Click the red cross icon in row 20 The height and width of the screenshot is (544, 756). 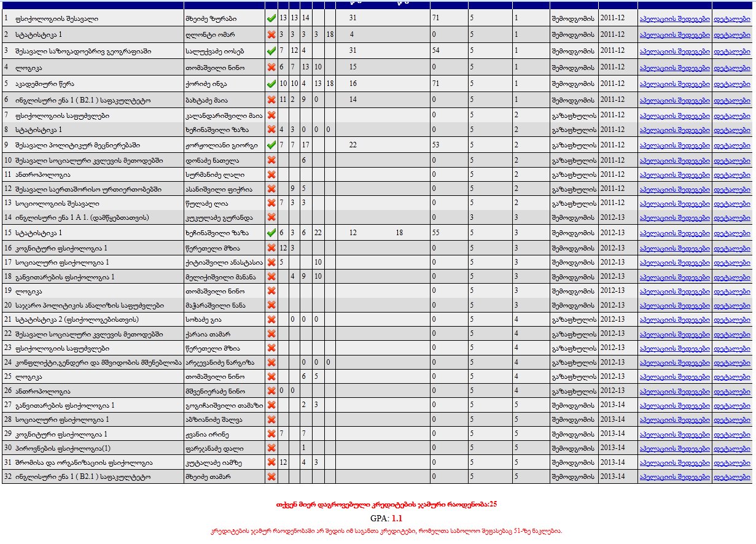271,305
